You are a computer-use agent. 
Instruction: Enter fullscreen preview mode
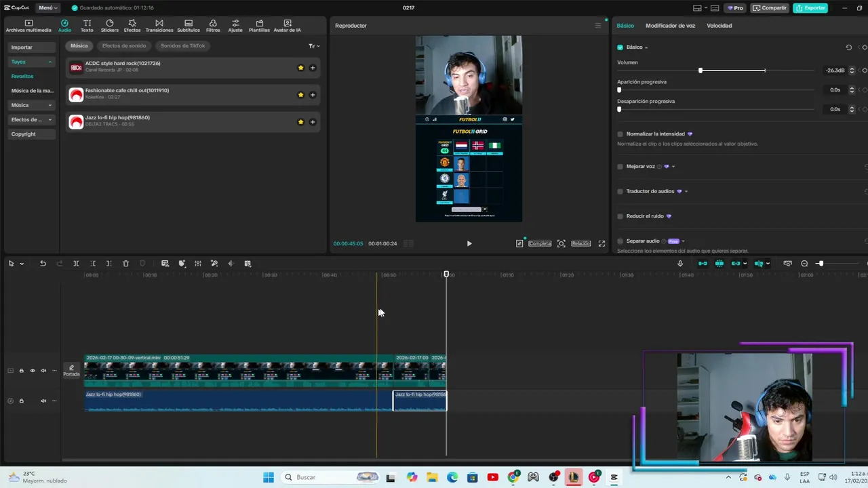pos(601,243)
